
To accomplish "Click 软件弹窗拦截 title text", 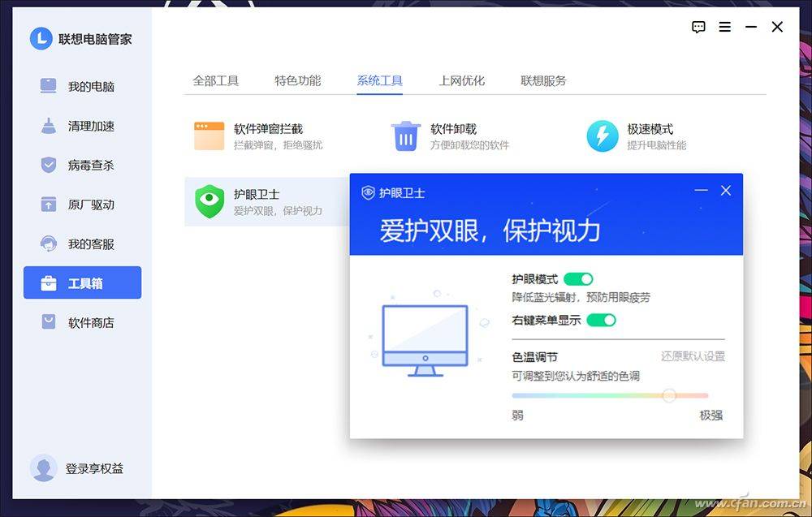I will [x=268, y=129].
